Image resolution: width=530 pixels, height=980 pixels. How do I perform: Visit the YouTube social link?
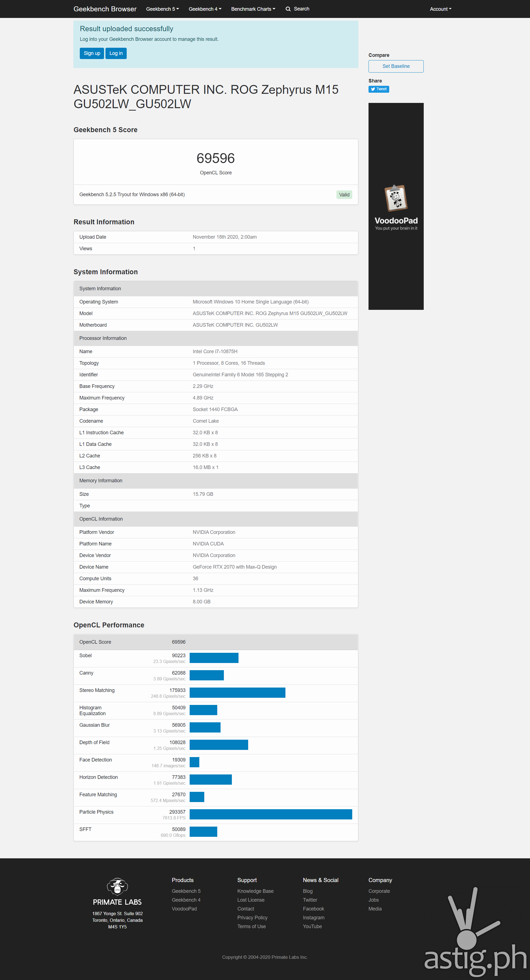point(312,926)
